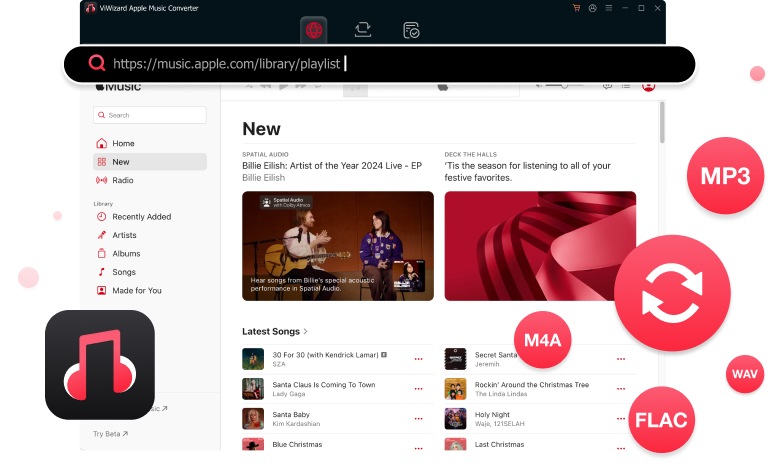Click the Billie Eilish artist link
The width and height of the screenshot is (772, 470).
coord(263,178)
